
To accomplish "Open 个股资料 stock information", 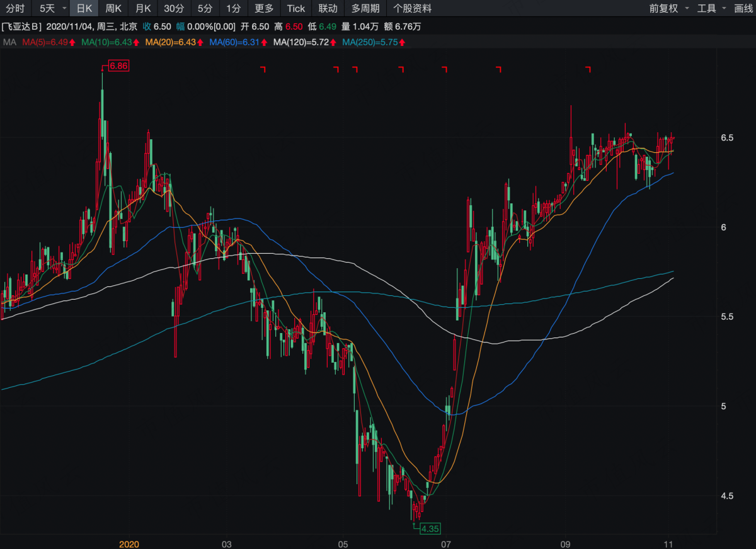I will 413,8.
